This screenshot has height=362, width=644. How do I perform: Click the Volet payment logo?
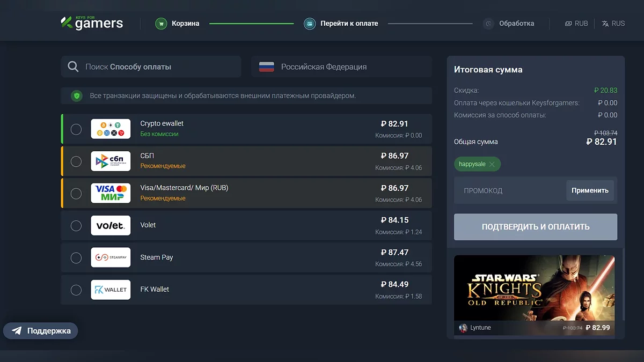pyautogui.click(x=111, y=225)
